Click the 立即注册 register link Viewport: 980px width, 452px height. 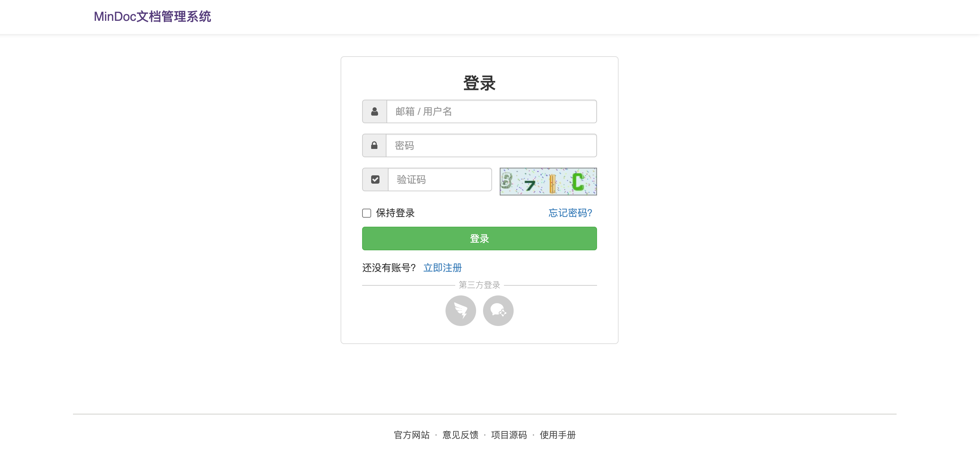(442, 268)
